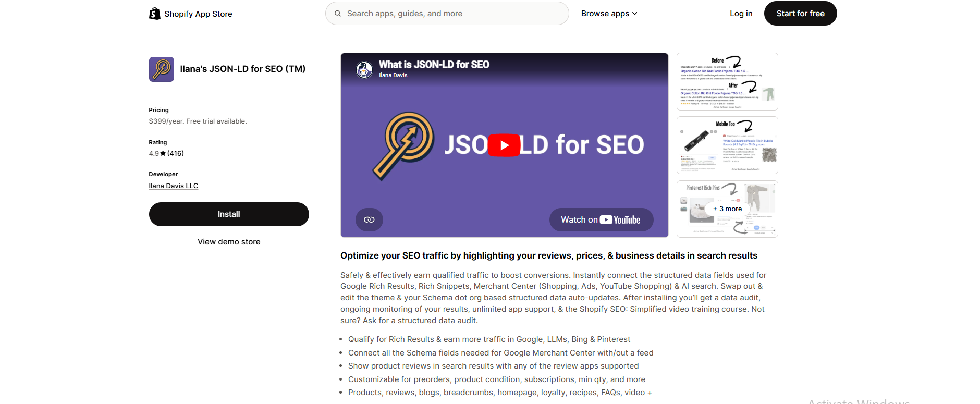This screenshot has width=980, height=404.
Task: Select the Optimize your SEO traffic heading
Action: (x=549, y=255)
